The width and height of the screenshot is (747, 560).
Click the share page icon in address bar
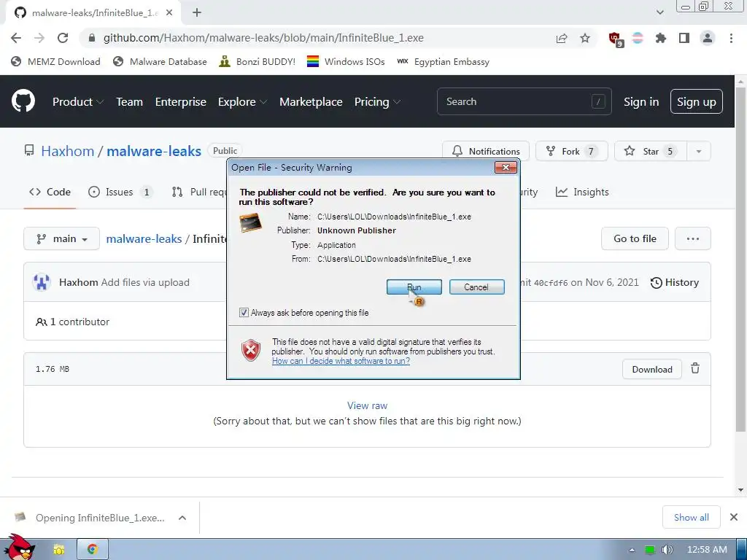[x=562, y=38]
